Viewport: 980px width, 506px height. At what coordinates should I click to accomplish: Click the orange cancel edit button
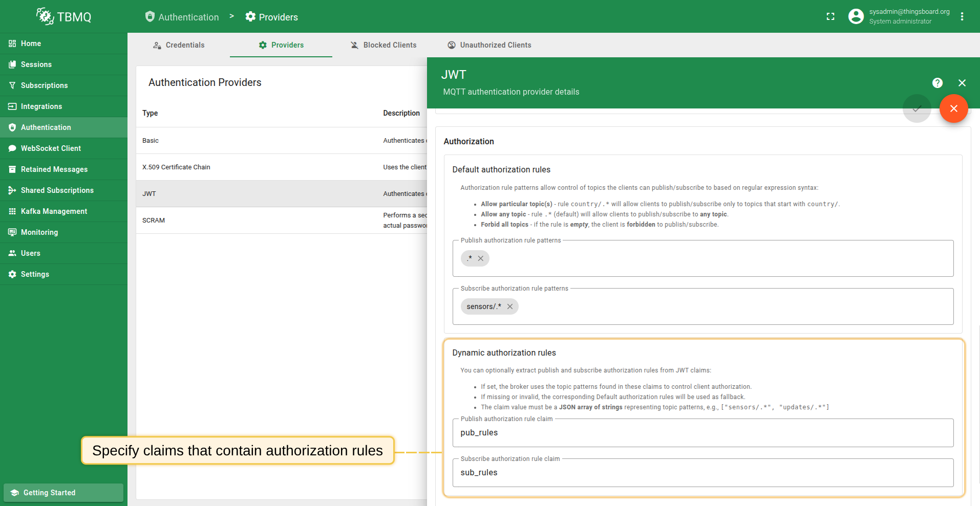click(953, 108)
